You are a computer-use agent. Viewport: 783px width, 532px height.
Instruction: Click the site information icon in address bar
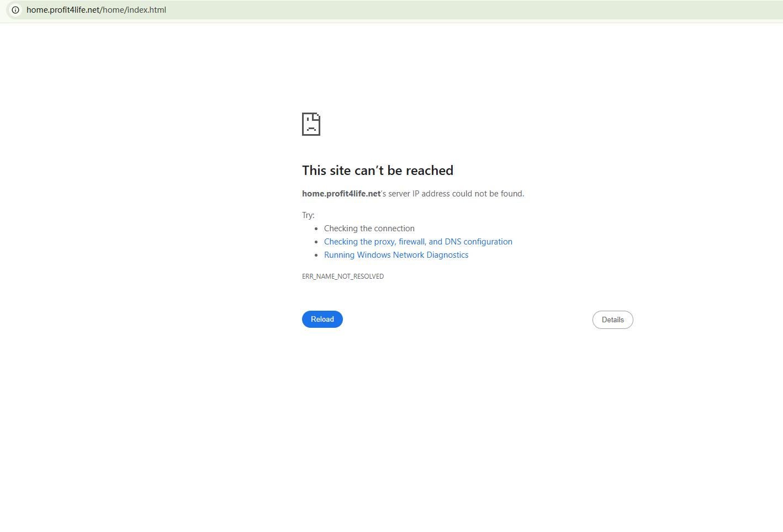pyautogui.click(x=15, y=10)
